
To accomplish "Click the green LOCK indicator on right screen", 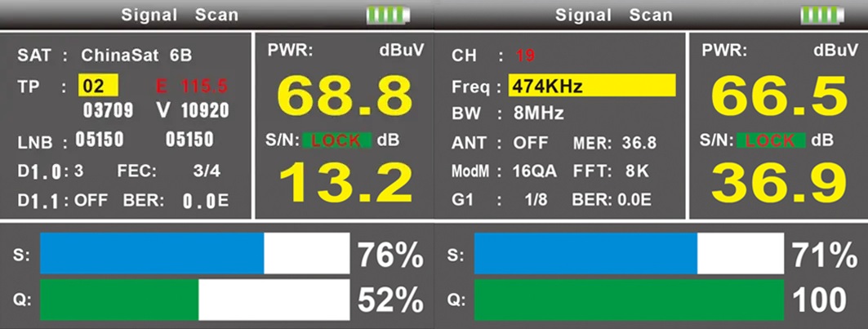I will coord(771,140).
